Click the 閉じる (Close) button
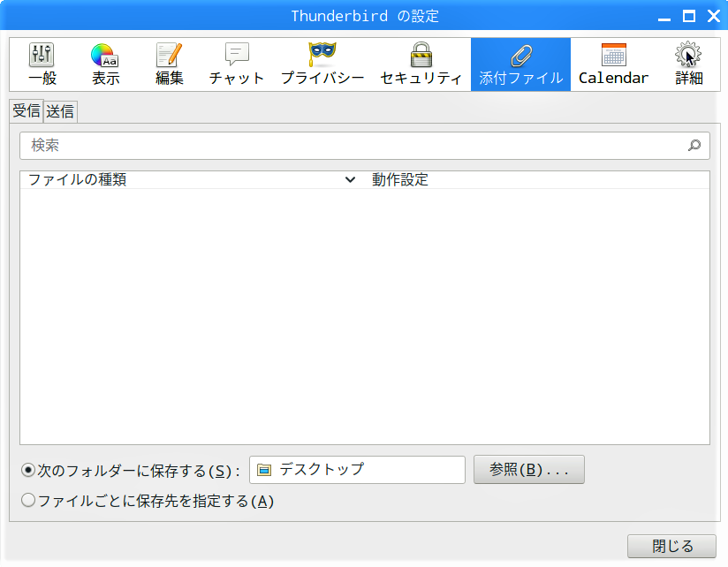This screenshot has width=728, height=567. pyautogui.click(x=671, y=546)
